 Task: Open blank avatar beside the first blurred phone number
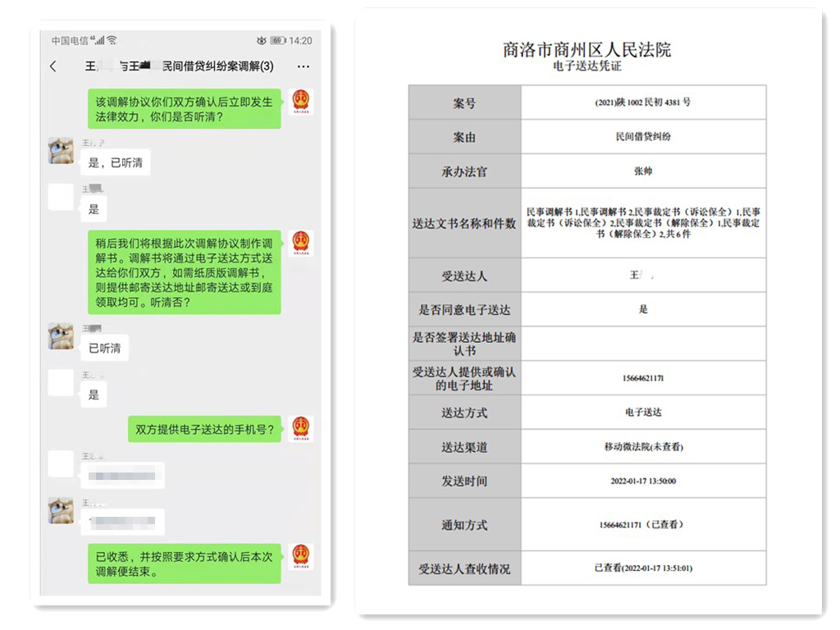(x=61, y=464)
